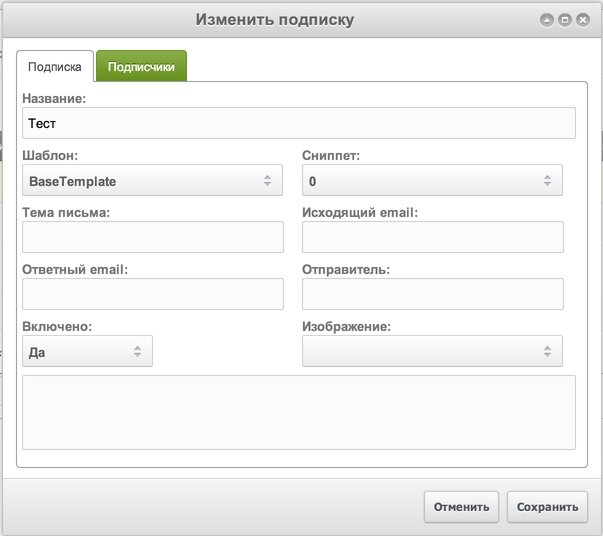Click the Тема письма input field
This screenshot has width=603, height=536.
153,237
